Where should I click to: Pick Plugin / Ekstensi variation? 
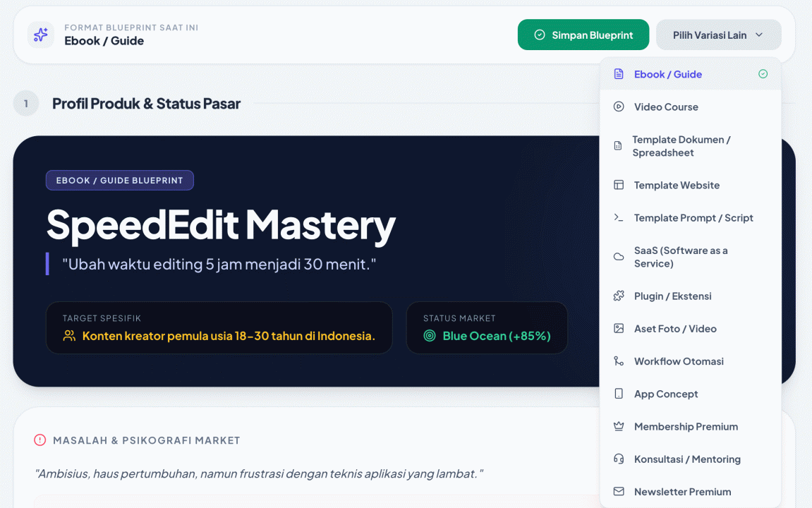coord(690,296)
